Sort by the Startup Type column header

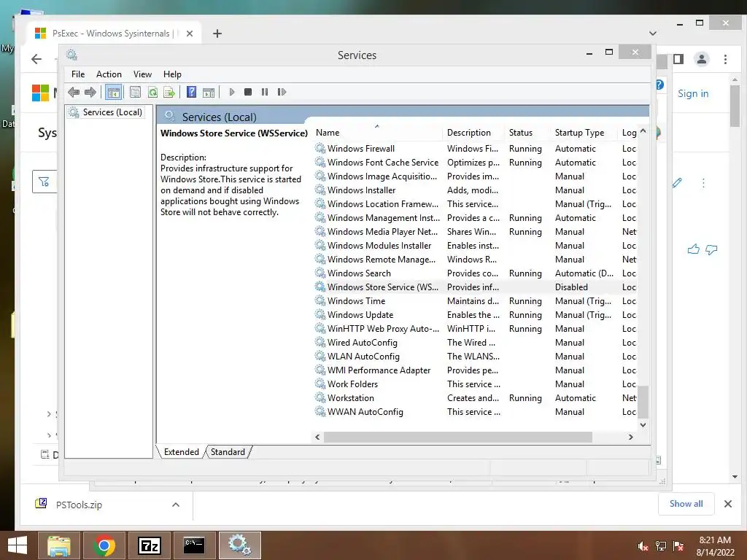tap(584, 133)
